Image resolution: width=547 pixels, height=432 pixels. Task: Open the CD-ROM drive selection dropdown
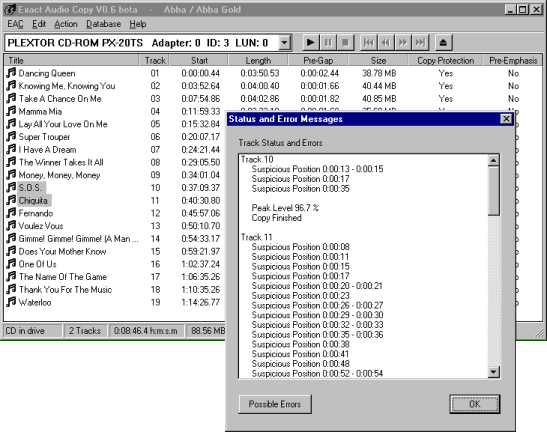coord(285,43)
